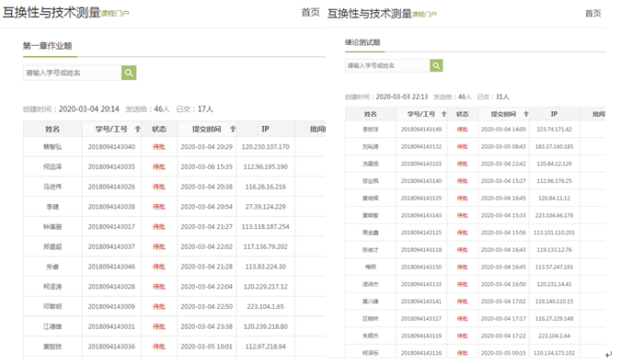
Task: Select student ID 2018094143037
Action: (x=111, y=246)
